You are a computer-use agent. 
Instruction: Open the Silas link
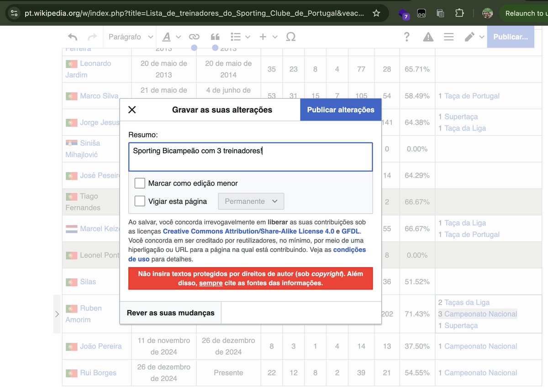coord(88,282)
